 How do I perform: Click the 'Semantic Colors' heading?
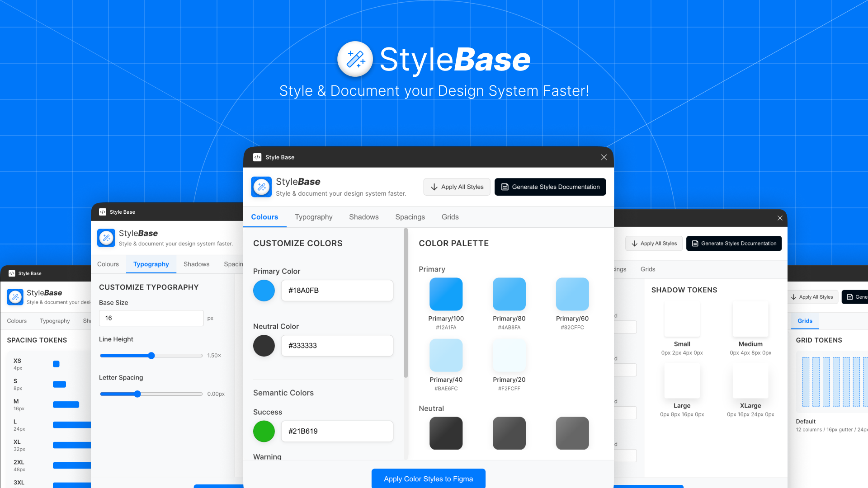283,393
